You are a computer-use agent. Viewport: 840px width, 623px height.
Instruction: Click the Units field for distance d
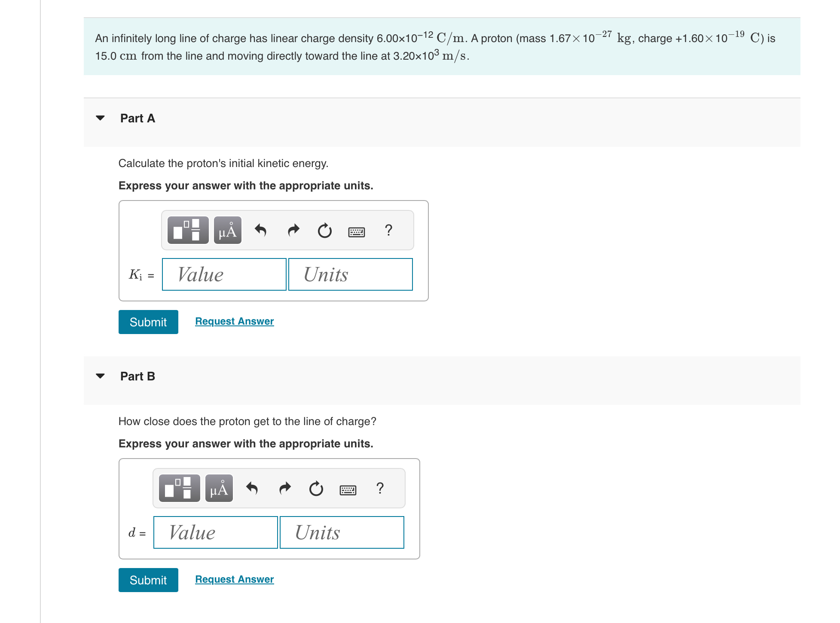pyautogui.click(x=342, y=532)
